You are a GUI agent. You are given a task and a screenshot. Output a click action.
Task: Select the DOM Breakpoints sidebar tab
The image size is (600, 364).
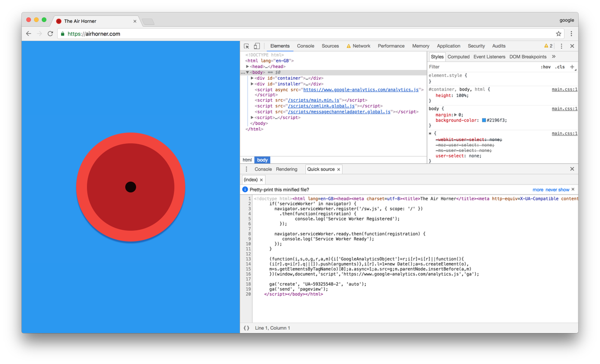[x=527, y=57]
